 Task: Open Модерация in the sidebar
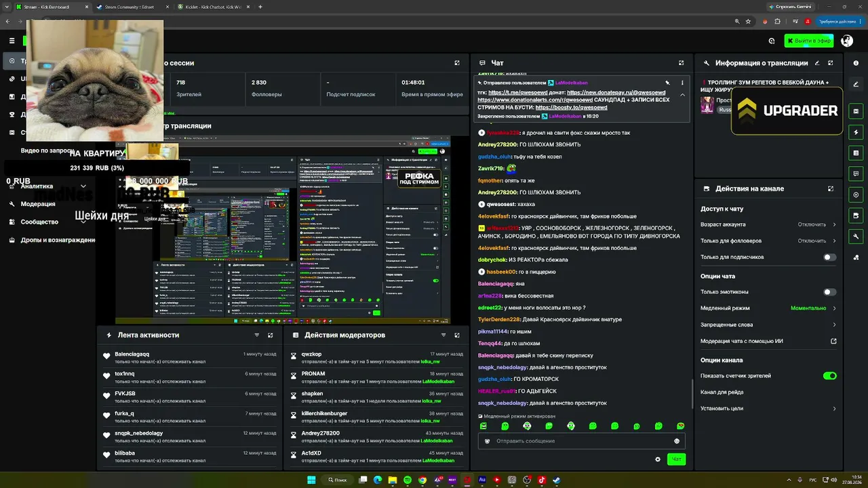38,204
